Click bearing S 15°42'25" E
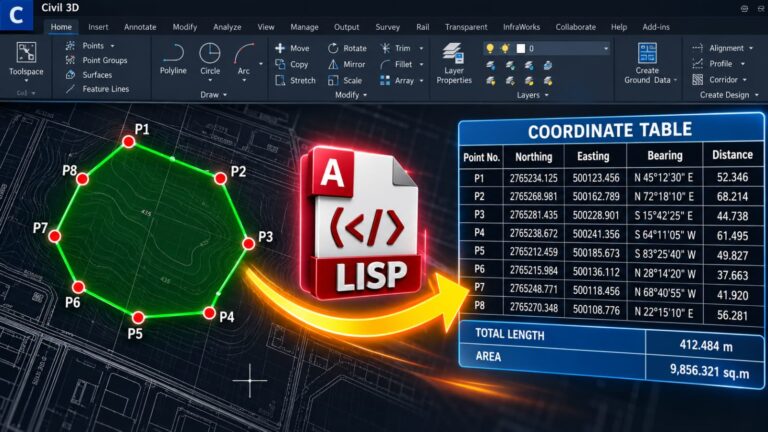Image resolution: width=768 pixels, height=432 pixels. coord(664,216)
